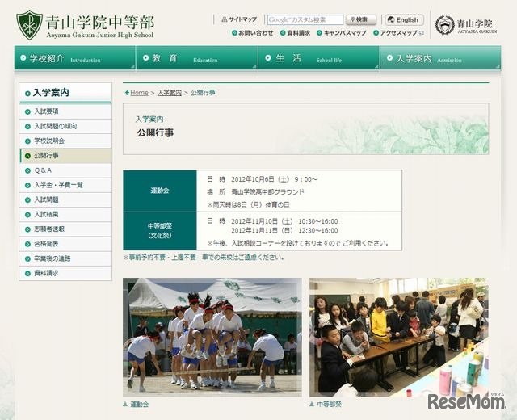Open the 生活 School life menu
This screenshot has height=420, width=517.
pyautogui.click(x=318, y=59)
